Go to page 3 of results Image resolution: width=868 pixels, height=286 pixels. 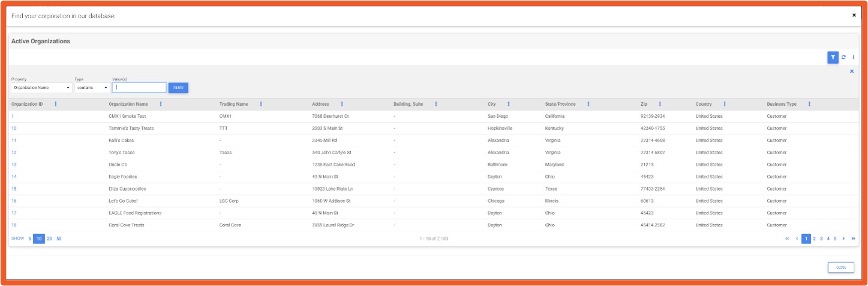pos(821,239)
